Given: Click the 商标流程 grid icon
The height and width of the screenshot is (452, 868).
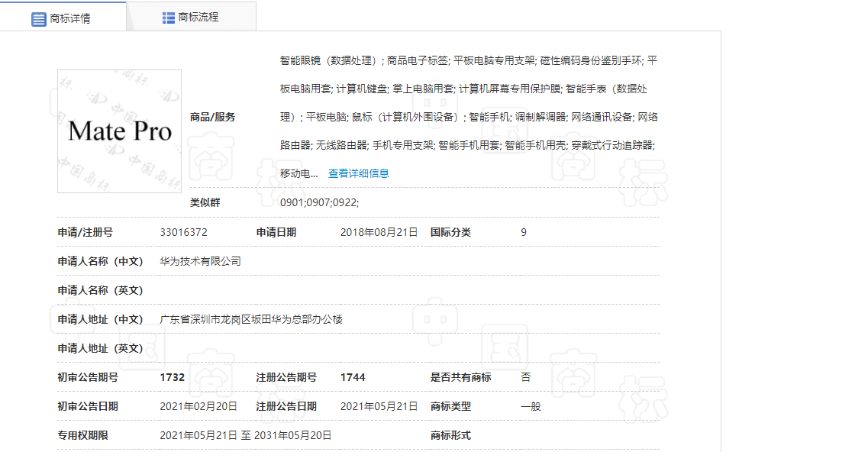Looking at the screenshot, I should pos(168,18).
